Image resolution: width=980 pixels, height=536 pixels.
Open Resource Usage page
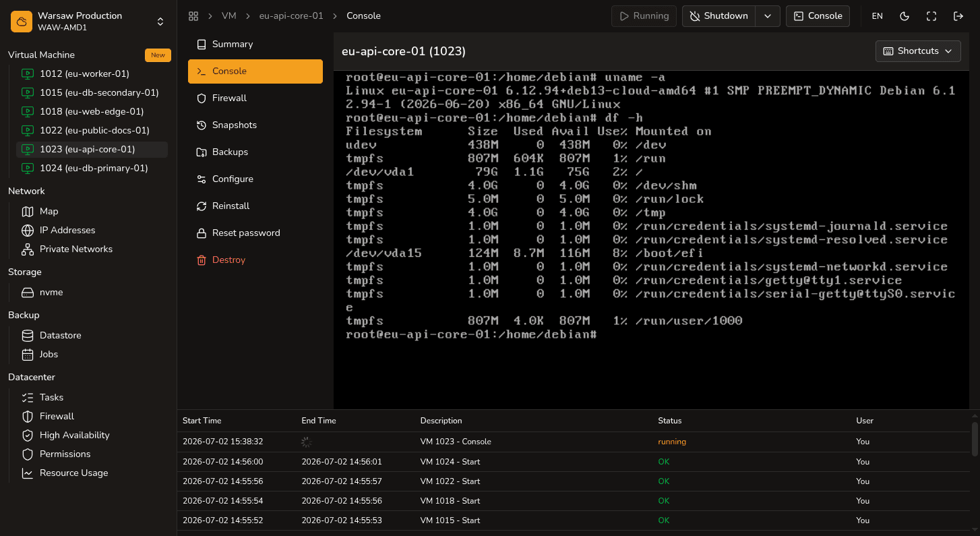click(92, 473)
